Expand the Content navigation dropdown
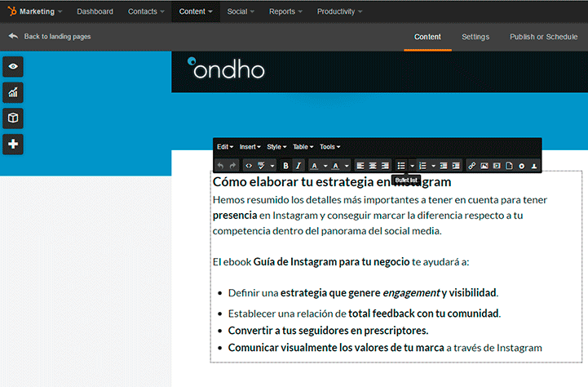 pyautogui.click(x=196, y=11)
